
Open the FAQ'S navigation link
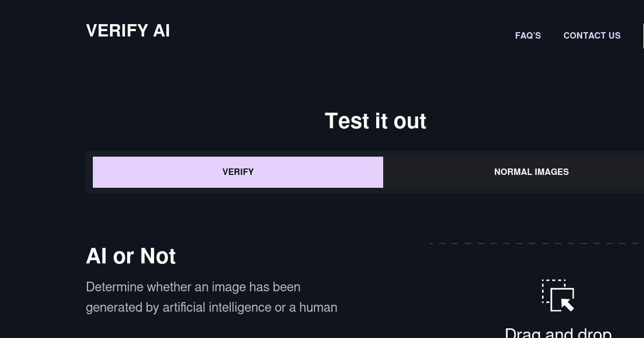[528, 35]
